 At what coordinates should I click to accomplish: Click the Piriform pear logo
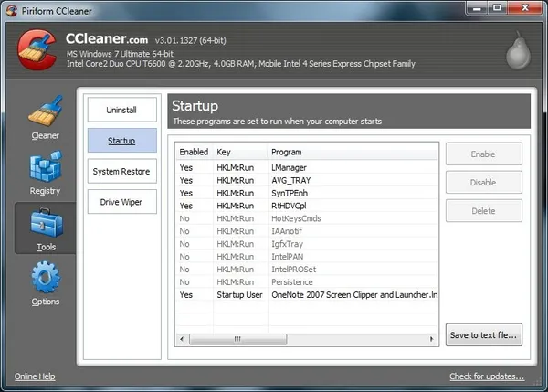518,50
